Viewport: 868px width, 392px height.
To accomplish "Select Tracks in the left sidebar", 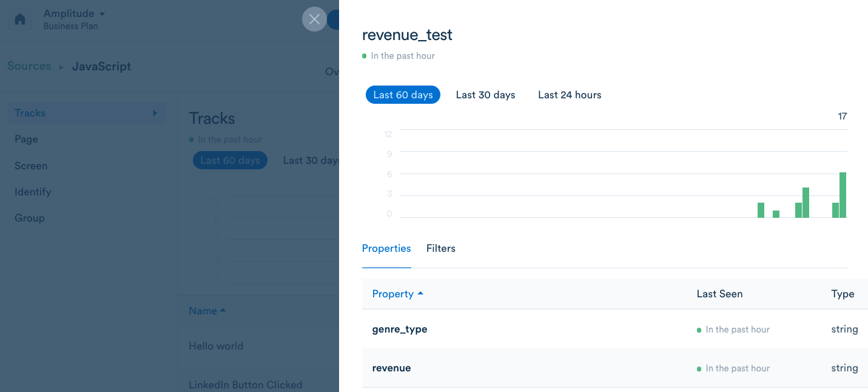I will 30,113.
